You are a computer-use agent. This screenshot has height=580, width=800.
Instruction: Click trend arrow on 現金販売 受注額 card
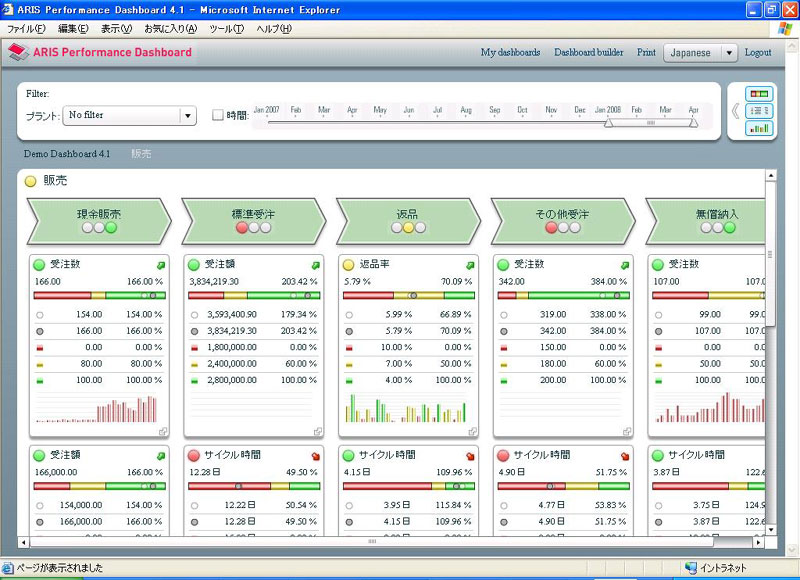point(161,456)
